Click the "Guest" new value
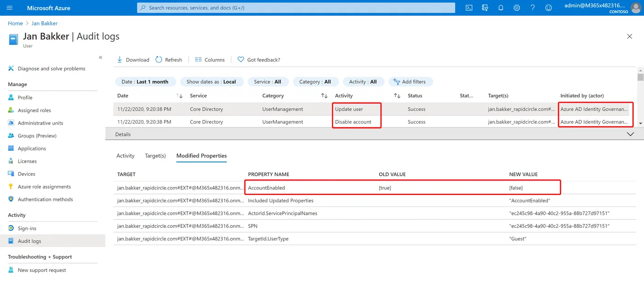644x287 pixels. pyautogui.click(x=517, y=239)
